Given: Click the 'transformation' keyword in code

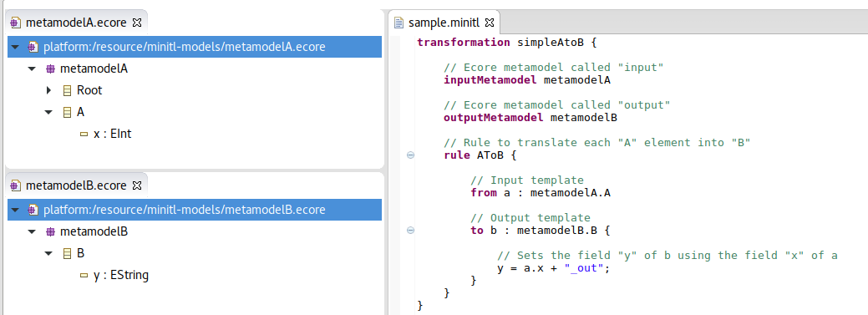Looking at the screenshot, I should click(464, 42).
